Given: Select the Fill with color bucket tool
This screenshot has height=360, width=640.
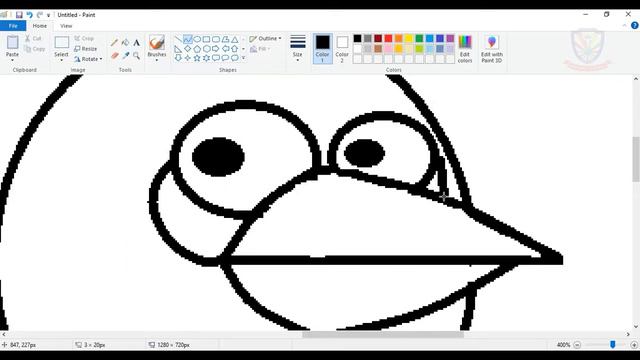Looking at the screenshot, I should 125,42.
